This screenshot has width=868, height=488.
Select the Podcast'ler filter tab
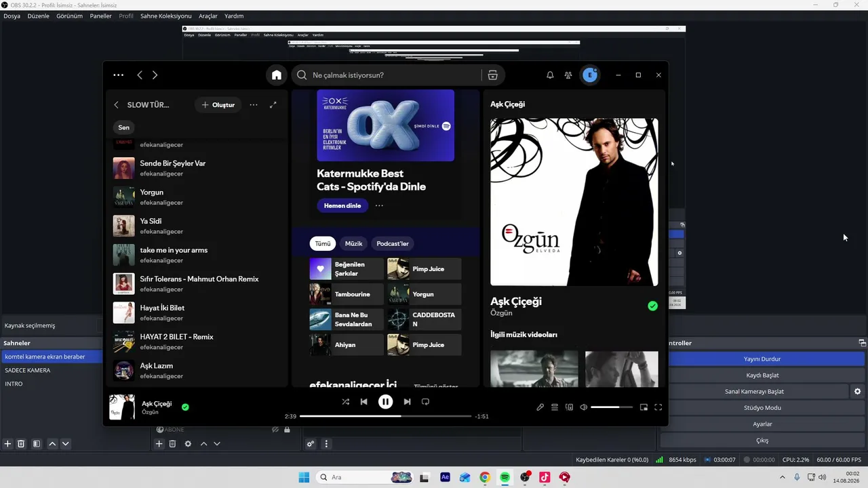393,243
